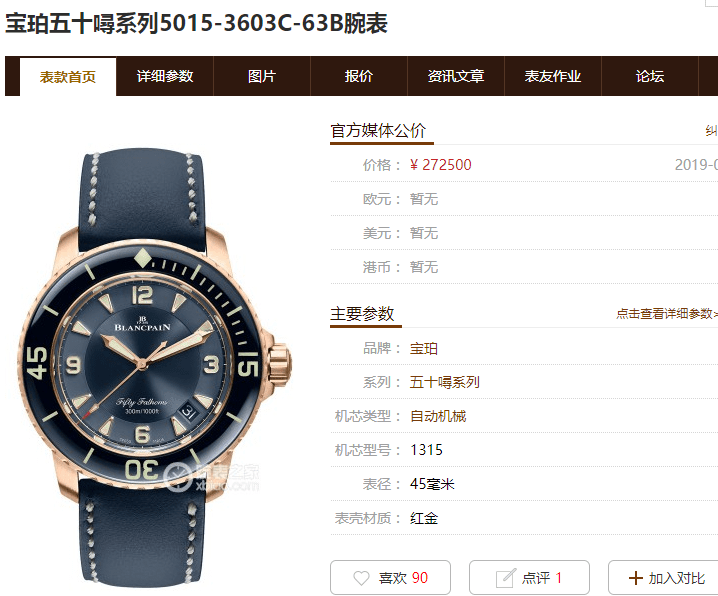Click the 喜欢 90 button
This screenshot has width=718, height=596.
click(x=390, y=578)
